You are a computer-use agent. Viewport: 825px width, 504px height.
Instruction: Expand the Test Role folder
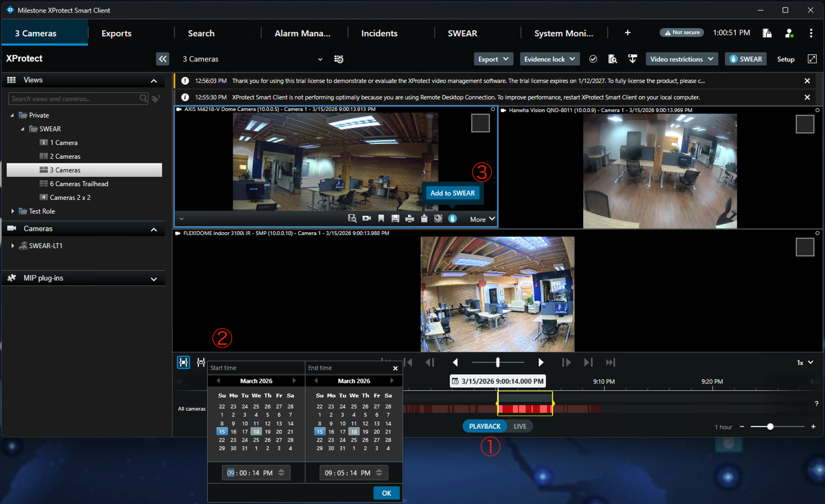13,211
